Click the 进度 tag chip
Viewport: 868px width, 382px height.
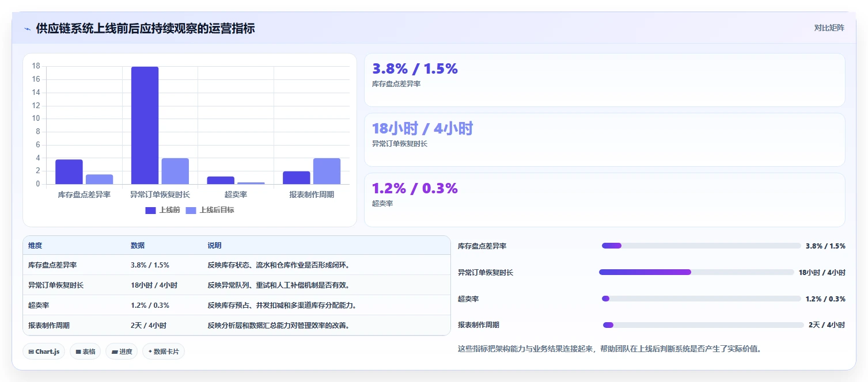(x=122, y=352)
